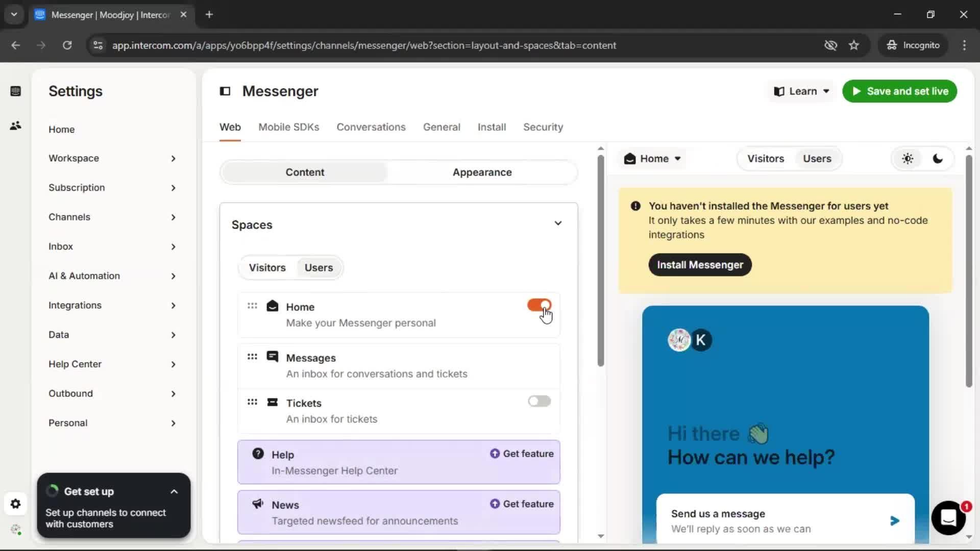This screenshot has height=551, width=980.
Task: Click the settings gear icon in left rail
Action: (15, 504)
